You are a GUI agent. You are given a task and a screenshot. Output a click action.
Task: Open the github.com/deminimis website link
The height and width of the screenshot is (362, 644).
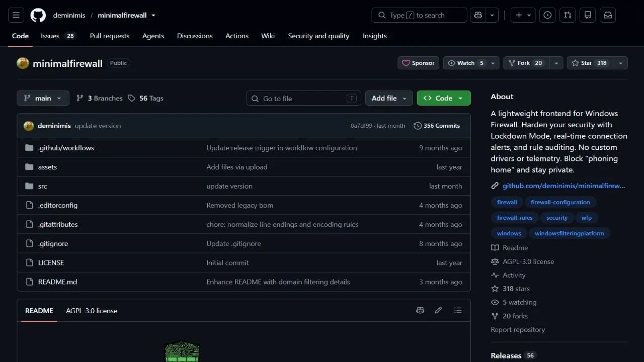tap(564, 186)
